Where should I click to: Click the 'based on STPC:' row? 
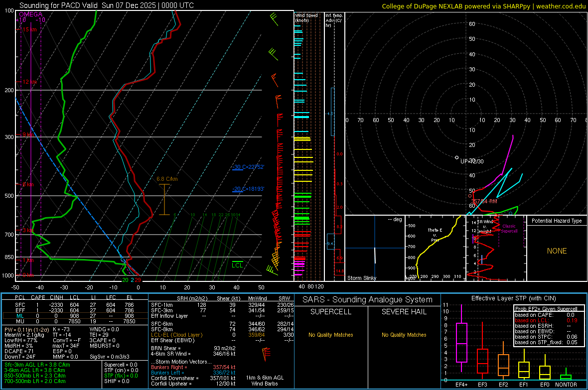click(x=546, y=337)
